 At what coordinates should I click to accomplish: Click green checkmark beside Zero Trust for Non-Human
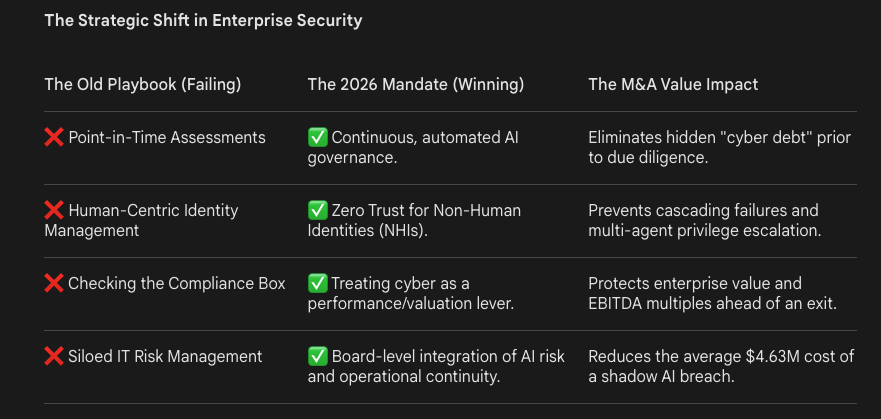point(317,211)
